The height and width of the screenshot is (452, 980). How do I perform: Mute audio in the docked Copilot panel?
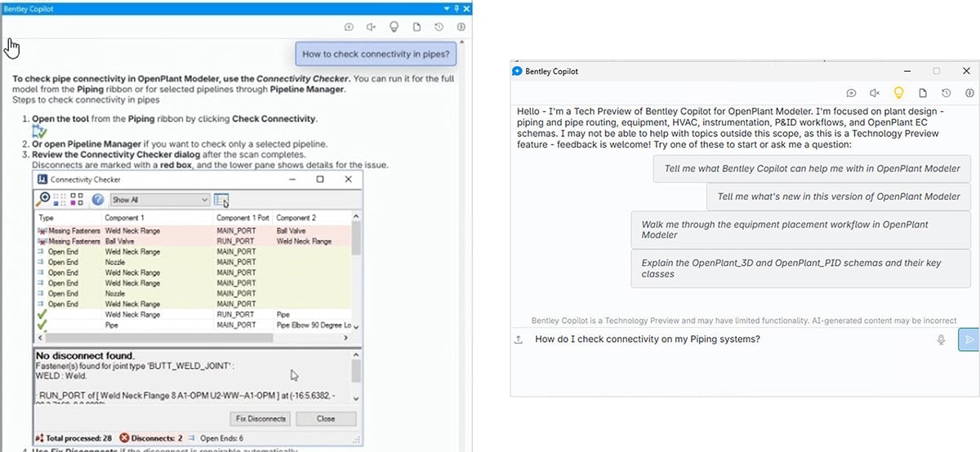click(x=371, y=27)
